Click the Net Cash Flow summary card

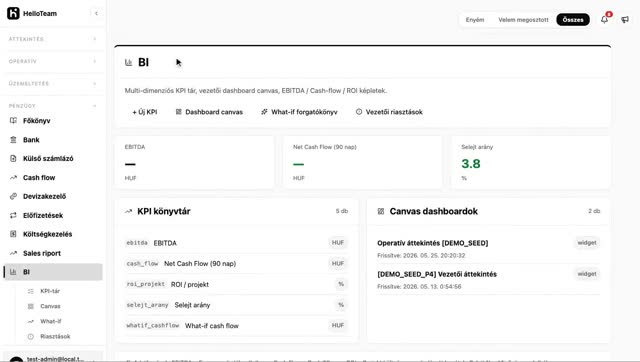coord(362,162)
